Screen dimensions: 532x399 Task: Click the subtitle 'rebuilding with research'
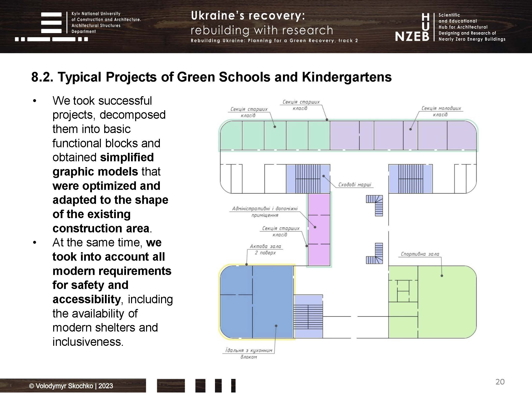[x=262, y=30]
